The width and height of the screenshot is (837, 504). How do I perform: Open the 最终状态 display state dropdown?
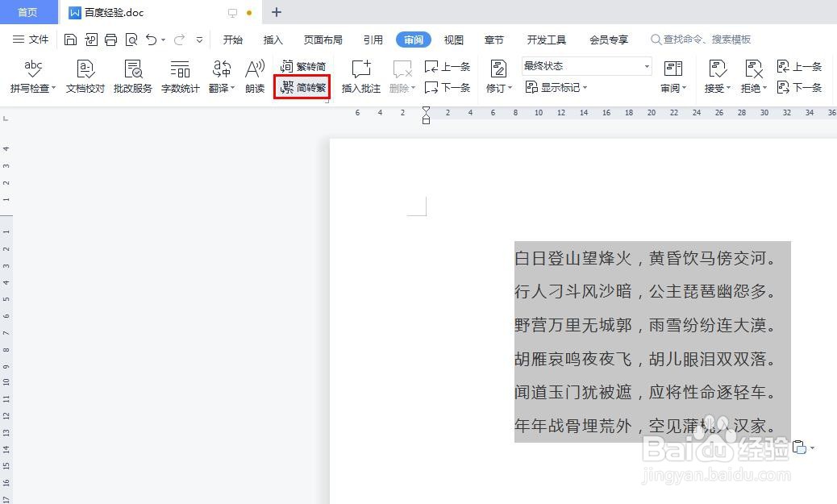(585, 66)
